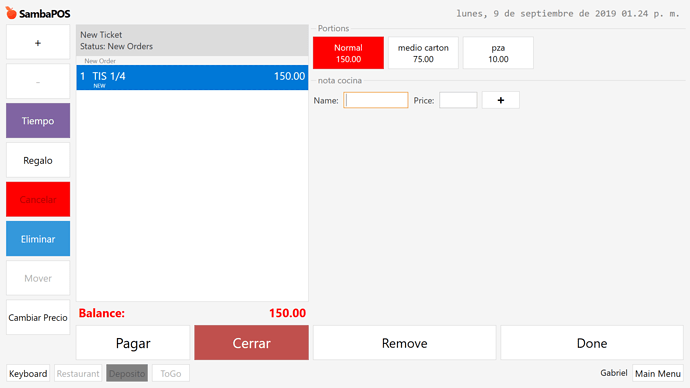Click the New Ticket header

(192, 40)
